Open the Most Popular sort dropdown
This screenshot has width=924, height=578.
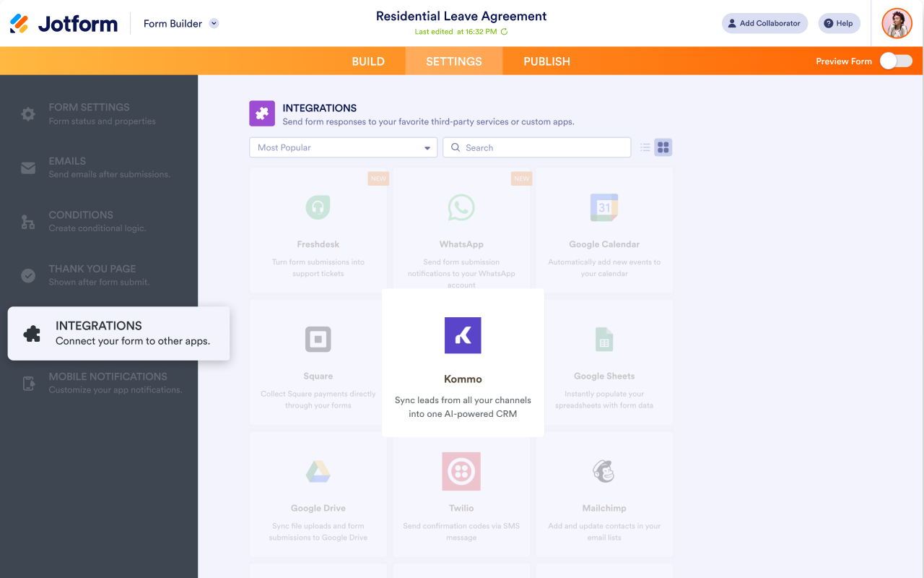(x=343, y=147)
